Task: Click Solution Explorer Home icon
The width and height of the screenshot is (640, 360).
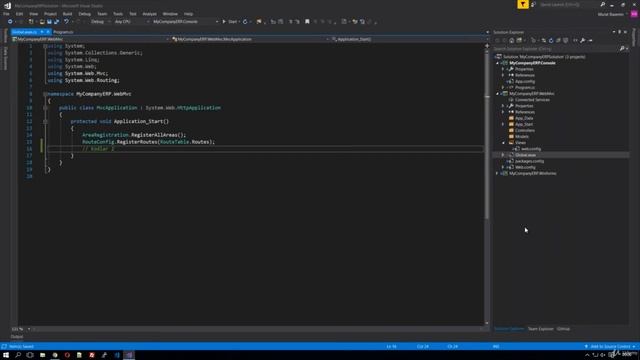Action: 512,40
